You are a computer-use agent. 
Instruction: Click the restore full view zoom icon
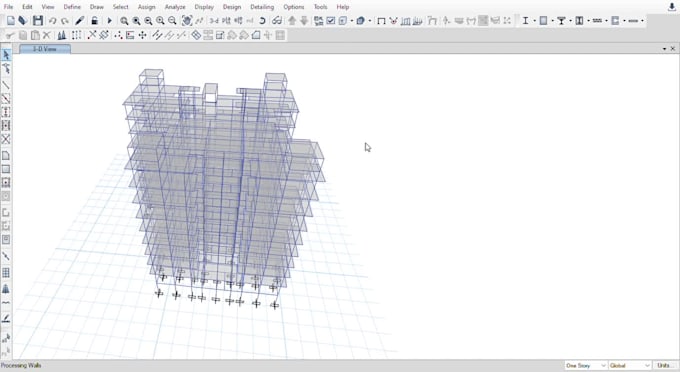pos(136,20)
